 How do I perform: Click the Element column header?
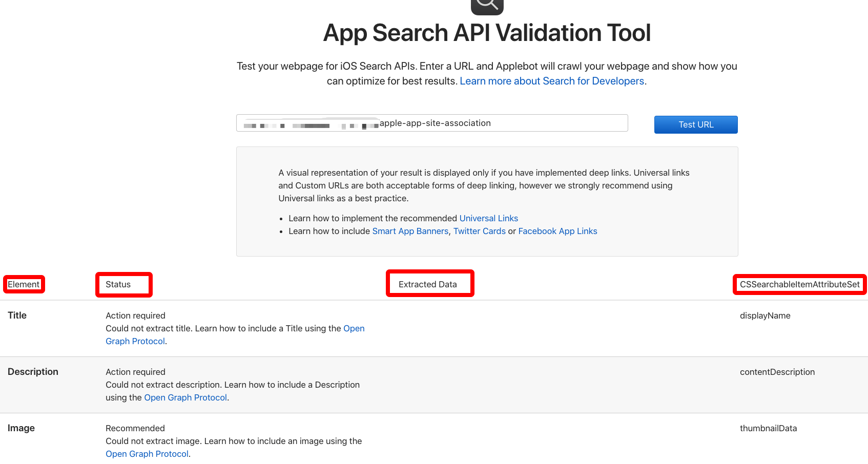coord(24,284)
